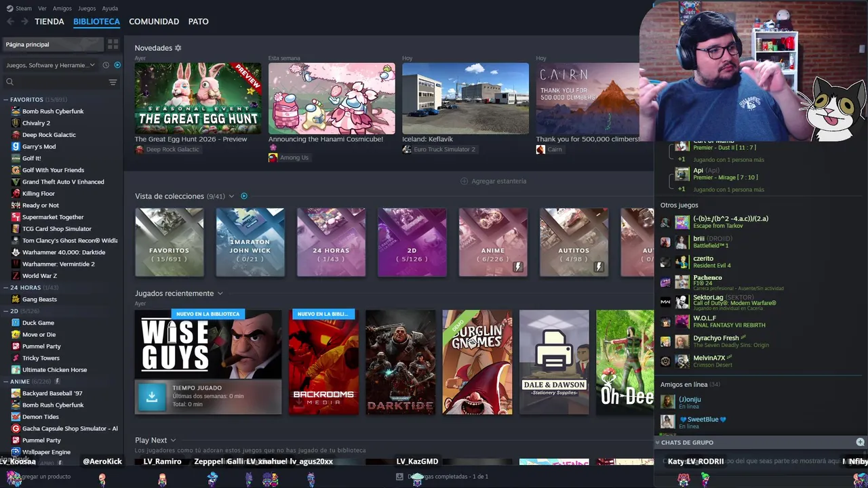
Task: Open the FAVORITOS collection tile
Action: coord(169,243)
